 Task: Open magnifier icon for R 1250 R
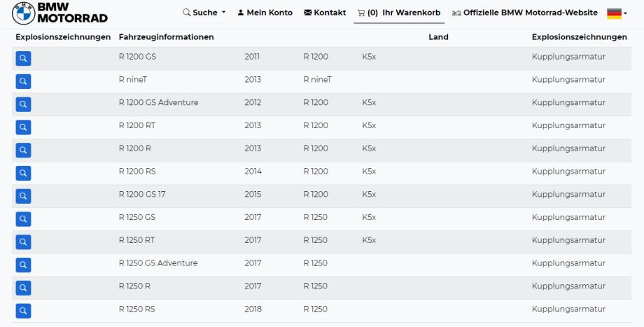(23, 288)
